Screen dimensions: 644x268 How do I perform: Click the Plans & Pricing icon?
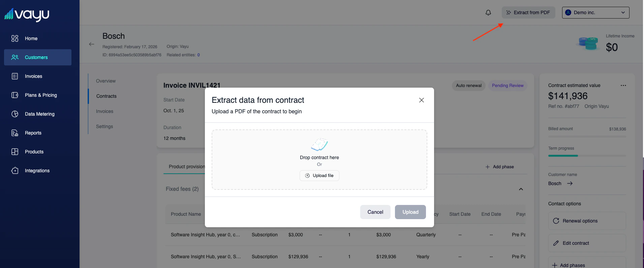[x=15, y=95]
